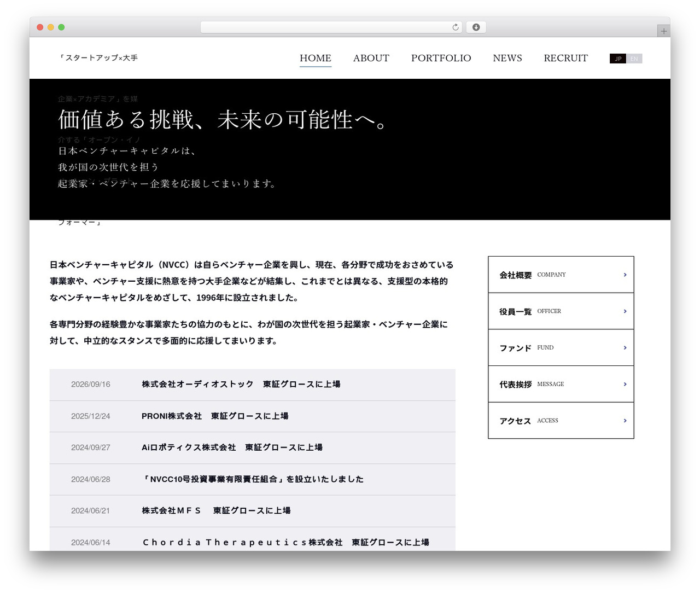Click the chevron in the MESSAGE row
Viewport: 700px width, 593px height.
tap(625, 384)
